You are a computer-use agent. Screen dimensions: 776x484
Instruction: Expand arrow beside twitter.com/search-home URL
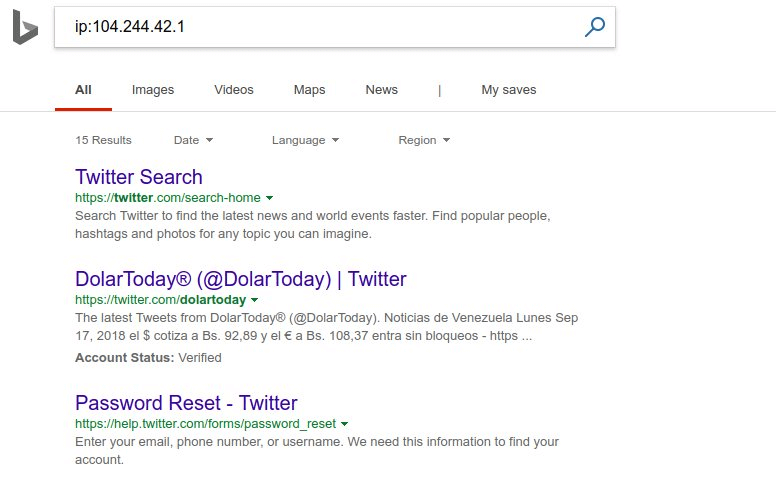(x=270, y=198)
